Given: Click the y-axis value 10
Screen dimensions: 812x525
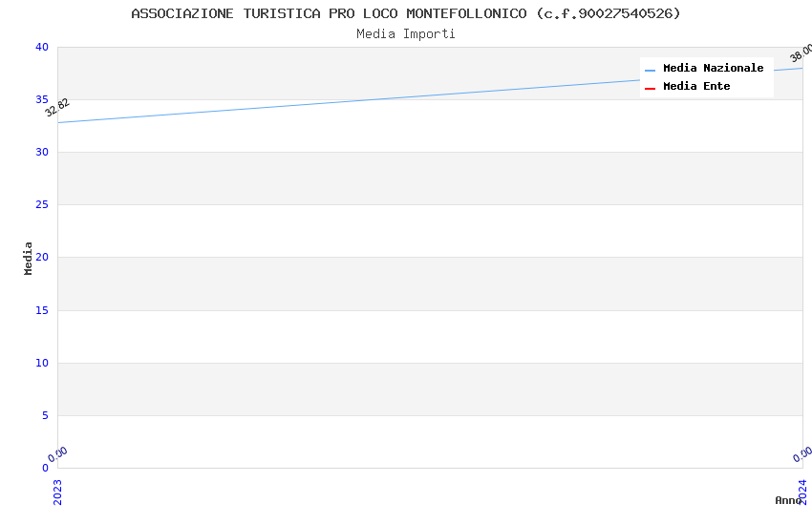Looking at the screenshot, I should [42, 363].
